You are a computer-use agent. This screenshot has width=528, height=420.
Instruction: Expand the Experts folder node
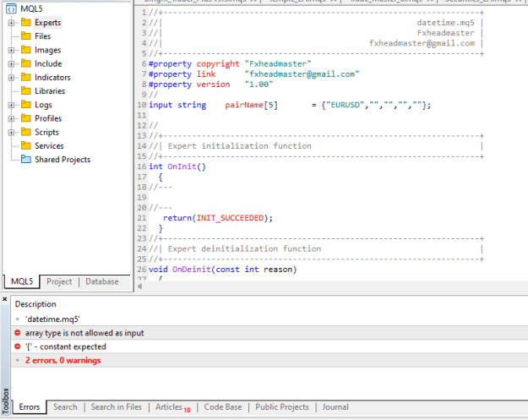(x=11, y=23)
